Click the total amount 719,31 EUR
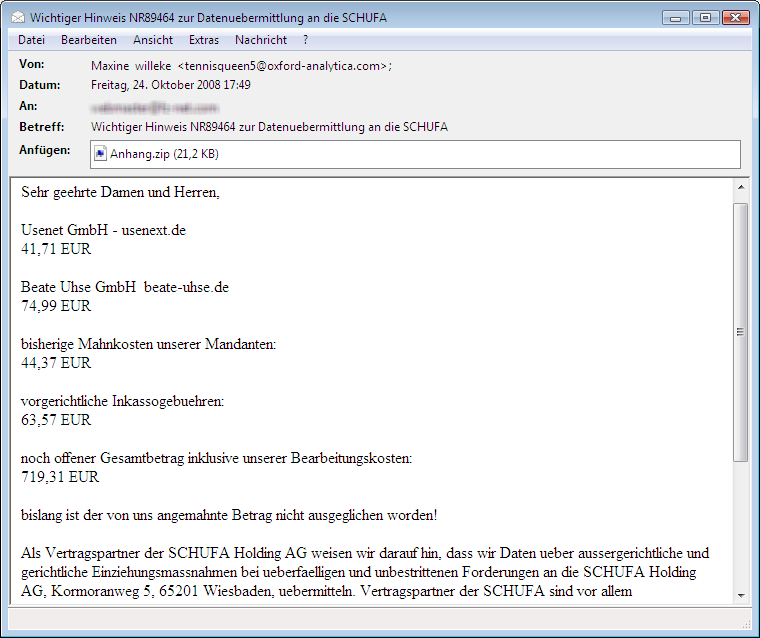 (x=60, y=477)
